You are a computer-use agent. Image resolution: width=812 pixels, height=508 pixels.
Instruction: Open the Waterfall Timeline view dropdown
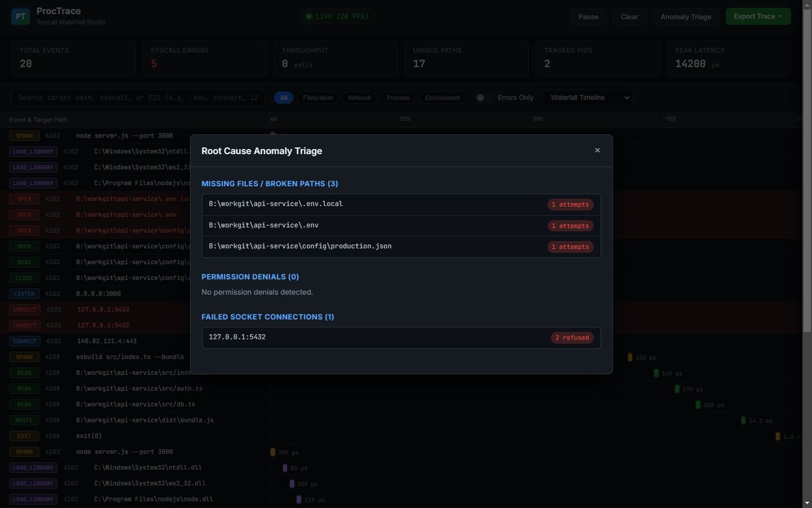[587, 98]
